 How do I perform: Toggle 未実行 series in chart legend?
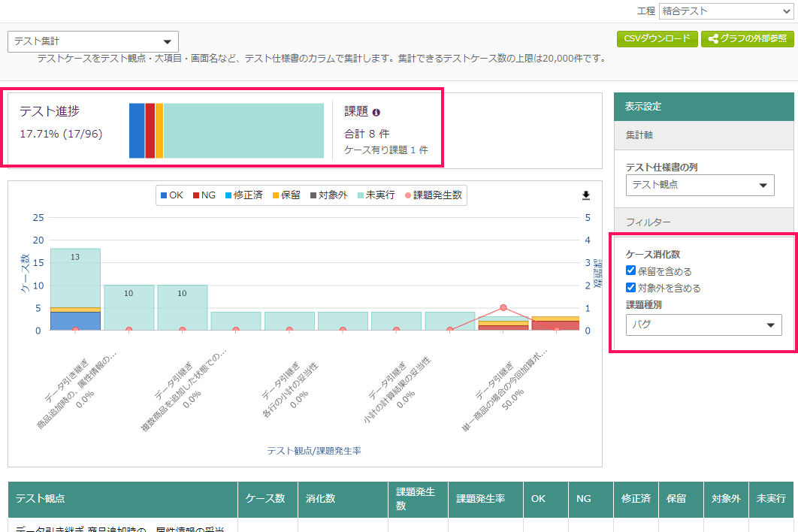coord(376,195)
